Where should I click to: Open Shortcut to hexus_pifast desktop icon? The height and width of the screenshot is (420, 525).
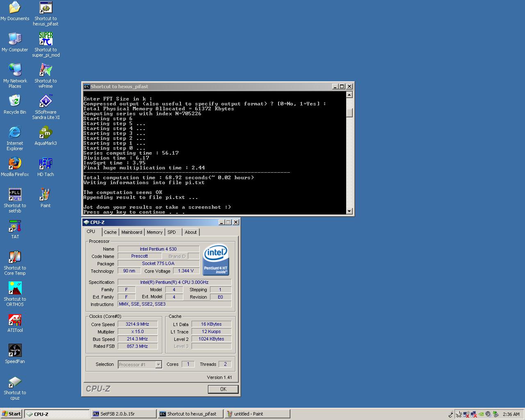pos(46,14)
